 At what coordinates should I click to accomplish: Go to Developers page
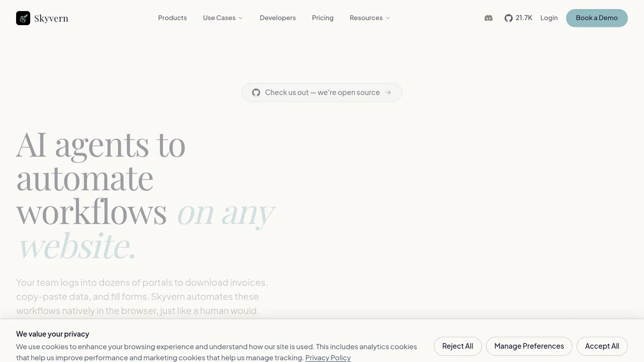(x=278, y=18)
